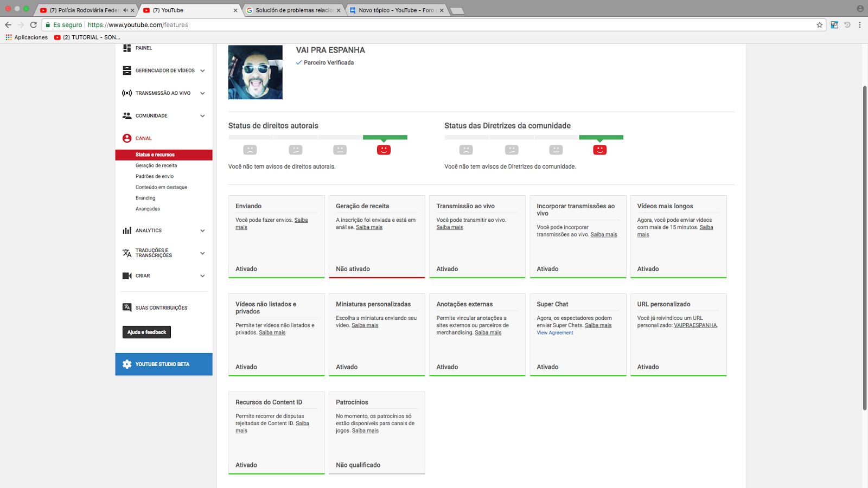
Task: Click the red happy face under Diretrizes da comunidade
Action: [599, 150]
